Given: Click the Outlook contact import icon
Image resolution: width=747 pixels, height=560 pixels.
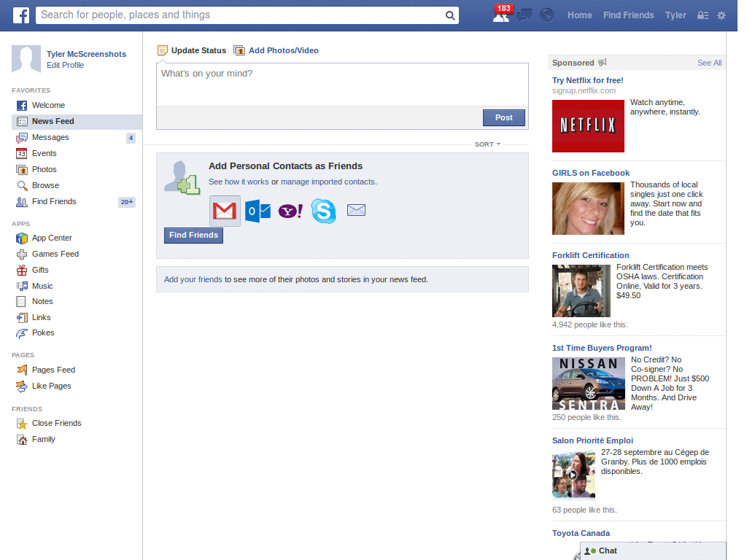Looking at the screenshot, I should 258,211.
